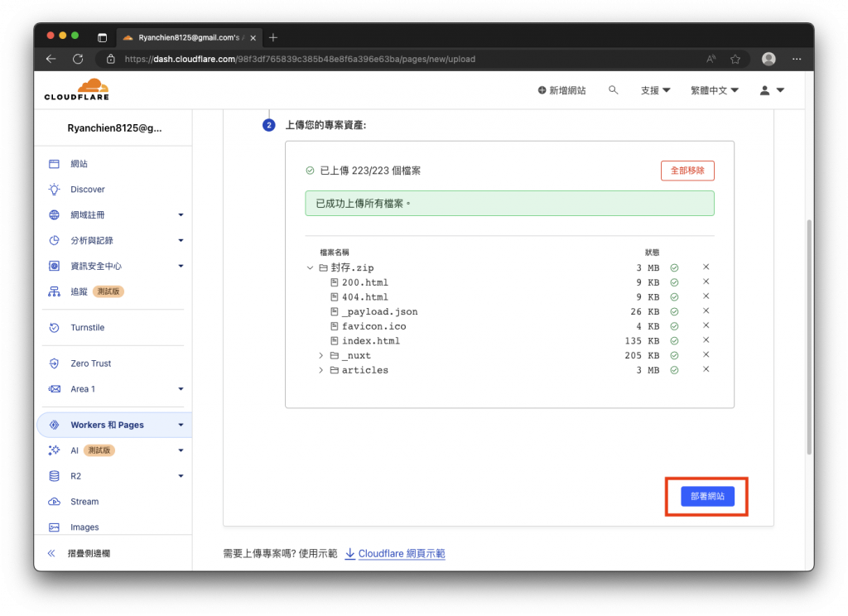The width and height of the screenshot is (848, 616).
Task: Click the favorites star icon in address bar
Action: click(x=735, y=59)
